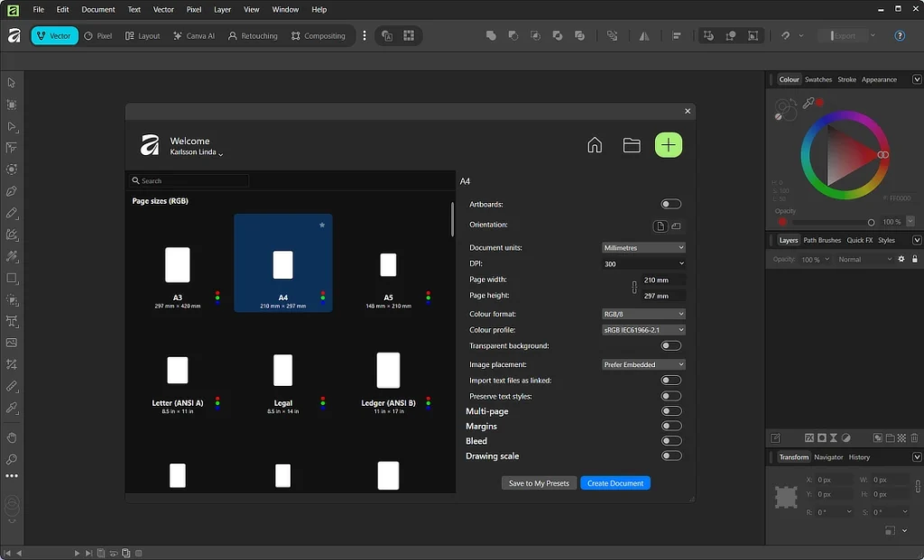Click the green New Document plus button
Viewport: 924px width, 560px height.
coord(669,145)
